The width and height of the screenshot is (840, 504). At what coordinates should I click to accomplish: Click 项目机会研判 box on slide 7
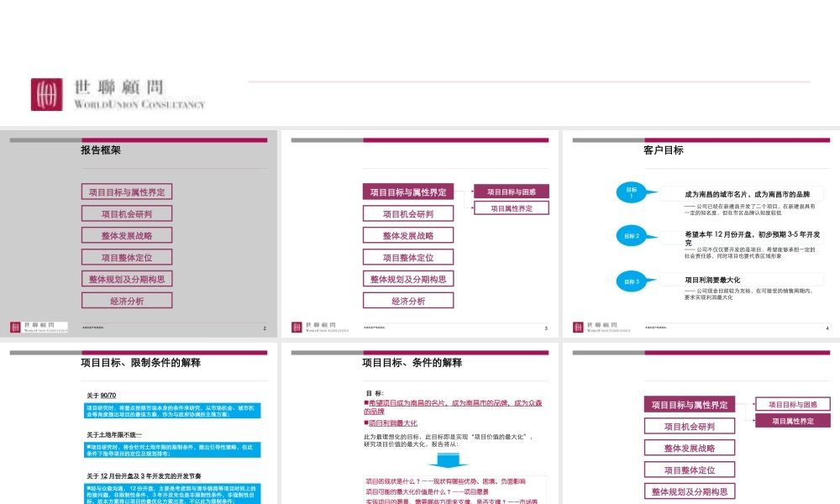pos(690,427)
